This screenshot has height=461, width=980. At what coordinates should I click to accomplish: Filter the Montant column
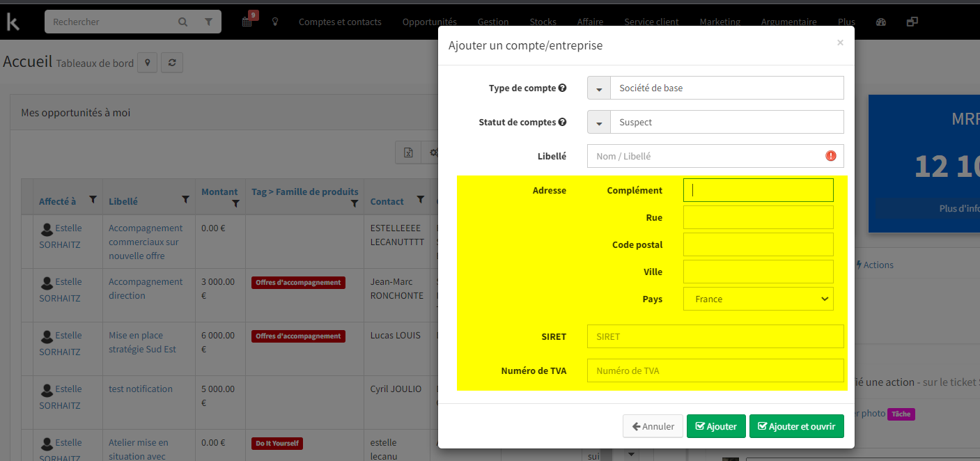(x=235, y=203)
